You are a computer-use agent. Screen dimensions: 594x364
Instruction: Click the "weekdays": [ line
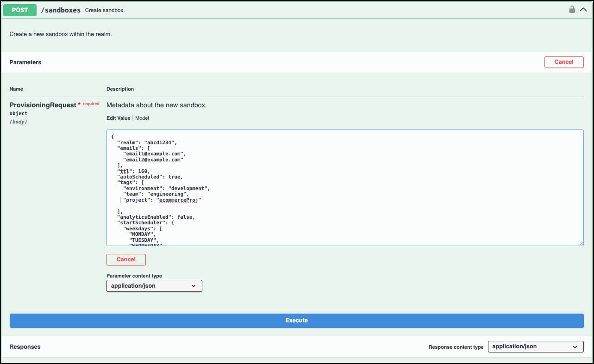coord(142,228)
